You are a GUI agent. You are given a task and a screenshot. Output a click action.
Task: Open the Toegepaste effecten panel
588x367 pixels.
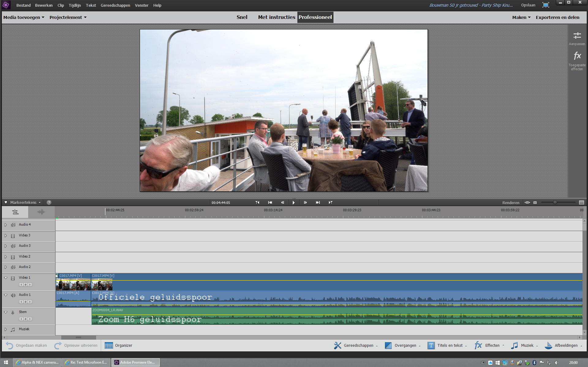click(577, 61)
